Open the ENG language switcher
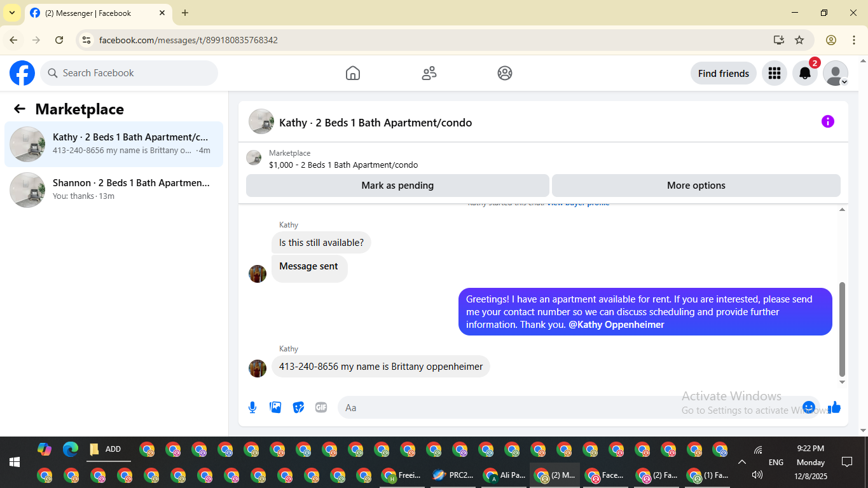Image resolution: width=868 pixels, height=488 pixels. [x=776, y=462]
